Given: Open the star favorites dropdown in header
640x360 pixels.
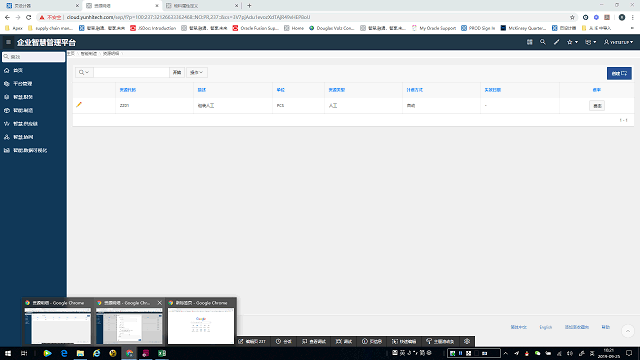Looking at the screenshot, I should pyautogui.click(x=572, y=42).
